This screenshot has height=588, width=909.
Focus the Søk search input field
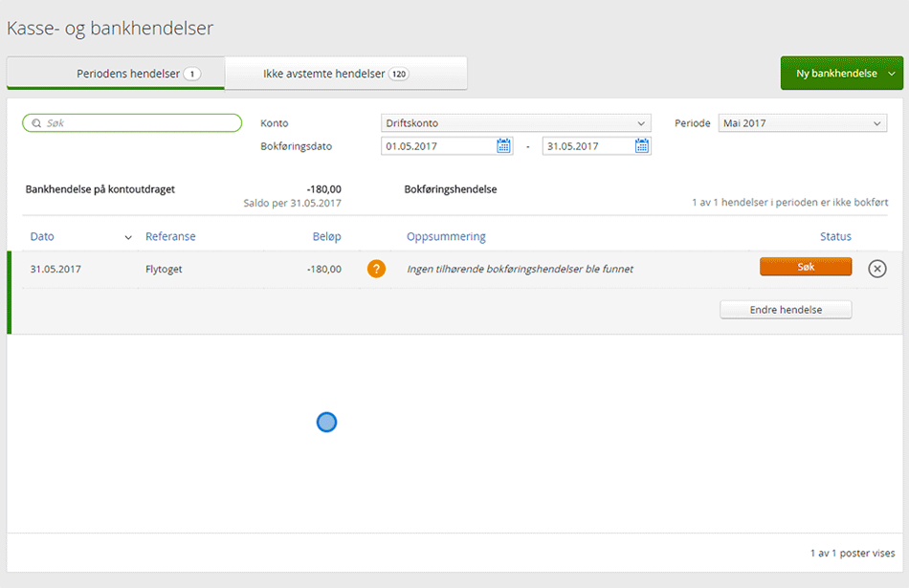132,122
